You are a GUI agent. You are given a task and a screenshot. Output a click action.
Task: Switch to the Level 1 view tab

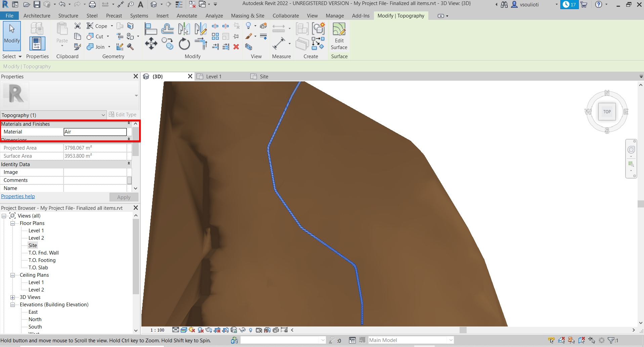(213, 77)
